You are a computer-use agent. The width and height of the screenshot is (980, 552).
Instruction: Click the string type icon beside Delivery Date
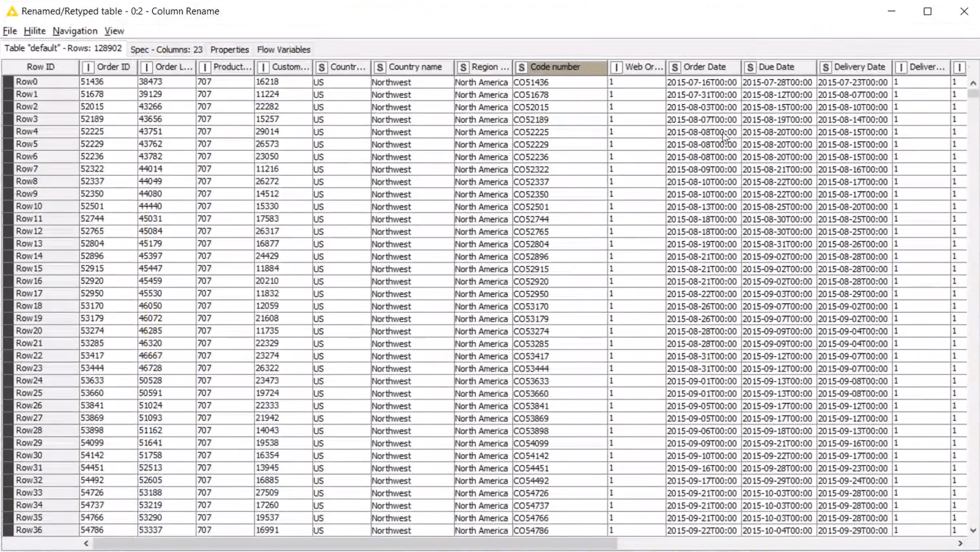tap(826, 68)
